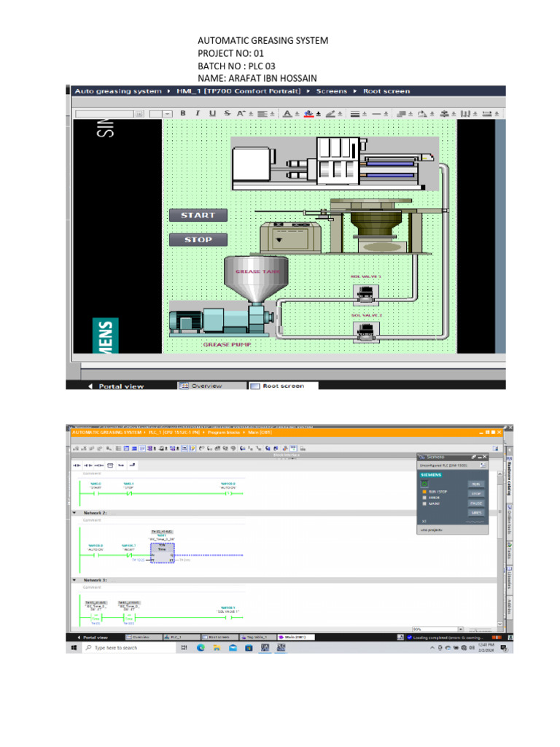Viewport: 560px width, 747px height.
Task: Open Task View on taskbar
Action: (184, 648)
